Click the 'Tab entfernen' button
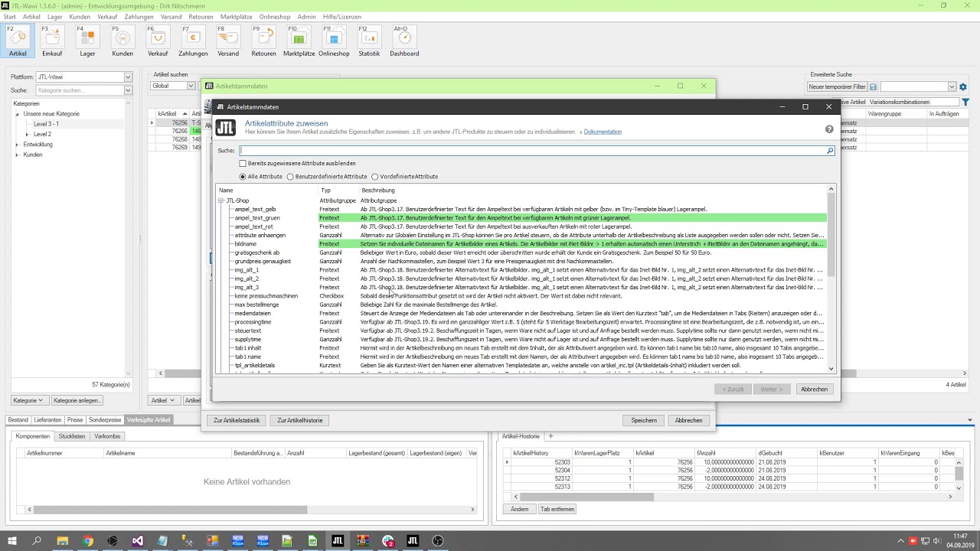Image resolution: width=980 pixels, height=551 pixels. click(557, 509)
